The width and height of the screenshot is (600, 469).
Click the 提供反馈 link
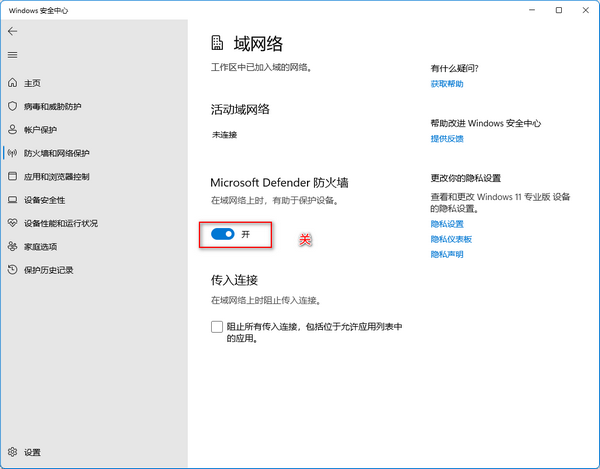tap(447, 139)
